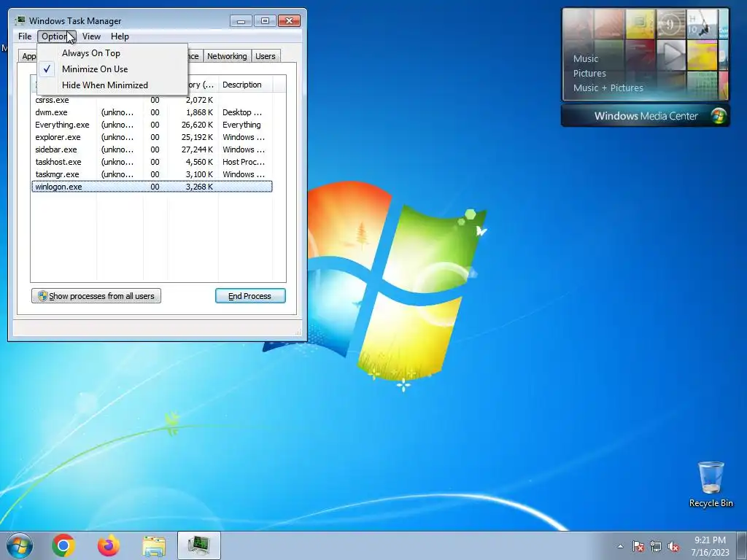Open the File menu
Viewport: 747px width, 560px height.
tap(25, 36)
